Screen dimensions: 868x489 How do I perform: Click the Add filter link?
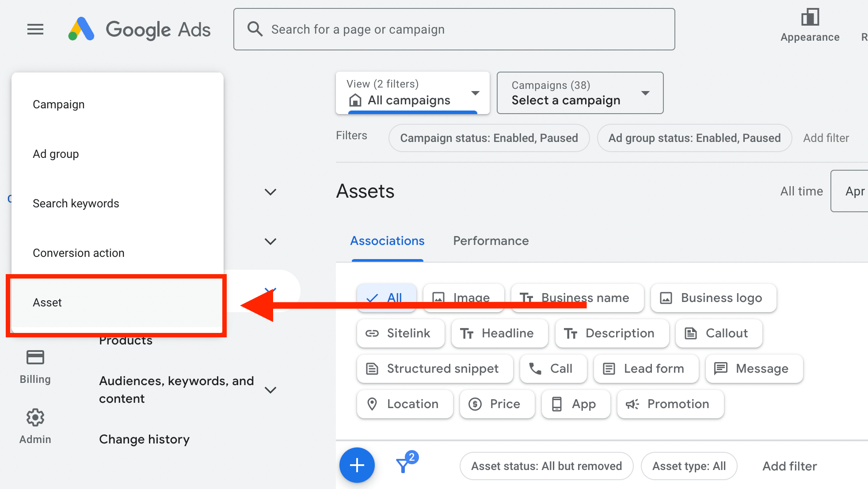(x=826, y=138)
